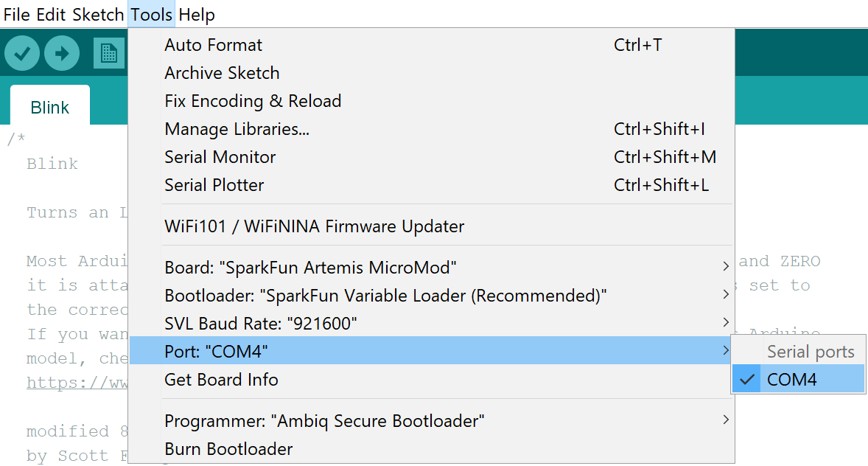Click the Upload arrow toolbar icon

[62, 53]
